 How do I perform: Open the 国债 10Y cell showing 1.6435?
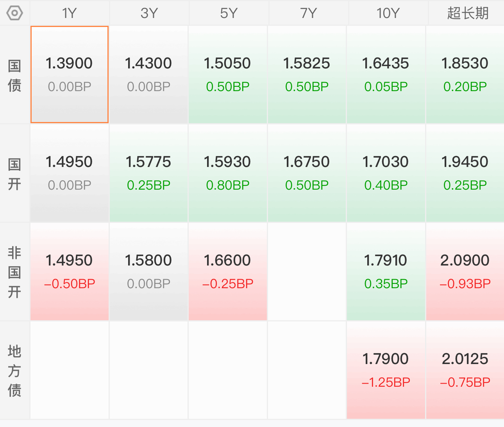tap(386, 74)
